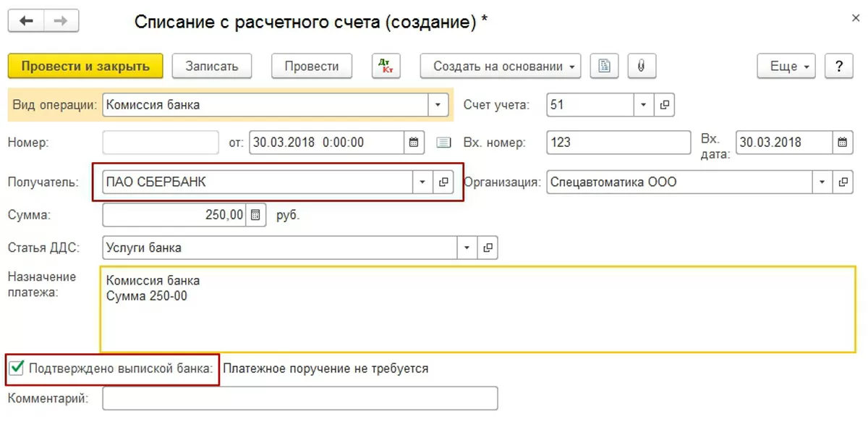Open the Получатель record via open button
The height and width of the screenshot is (448, 868).
click(x=443, y=182)
